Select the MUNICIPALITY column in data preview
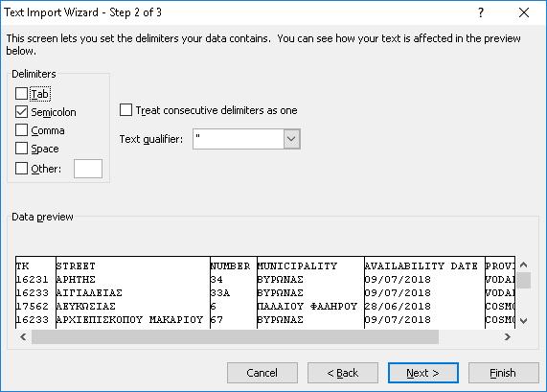The height and width of the screenshot is (392, 547). tap(310, 292)
